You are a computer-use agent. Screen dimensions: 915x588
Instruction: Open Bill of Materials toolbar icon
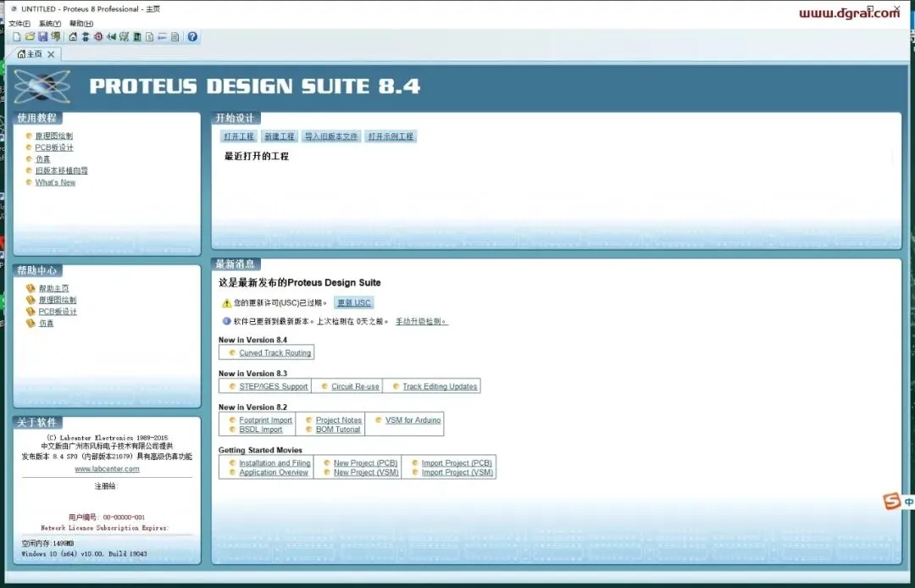tap(149, 36)
